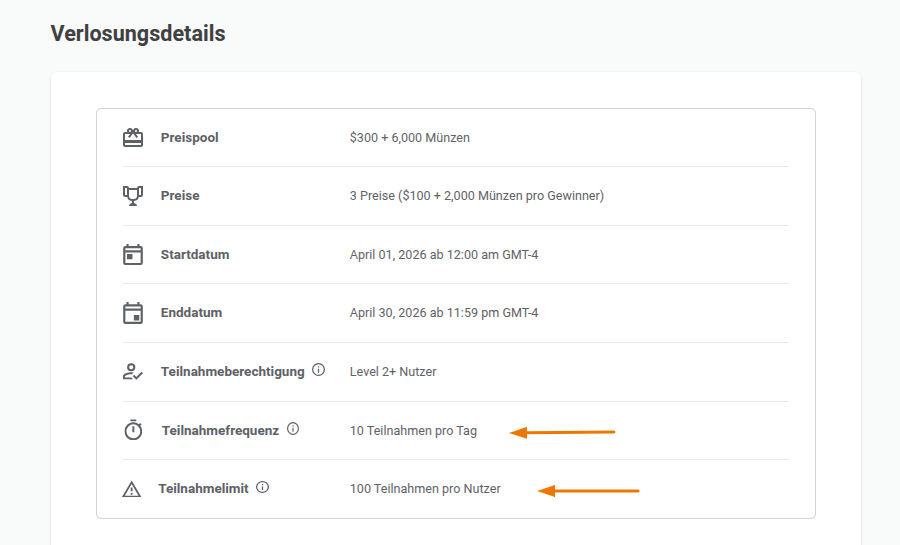Click the Startdatum calendar icon
Viewport: 900px width, 545px height.
tap(133, 255)
